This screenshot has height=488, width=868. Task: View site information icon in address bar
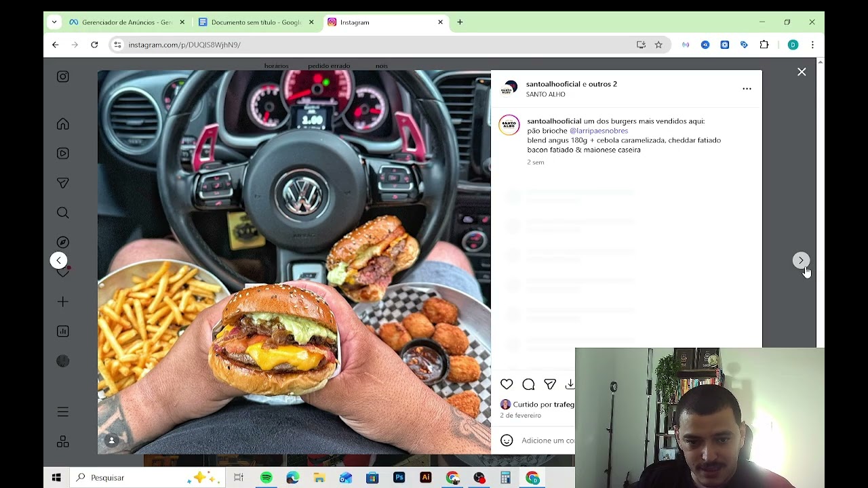tap(117, 45)
